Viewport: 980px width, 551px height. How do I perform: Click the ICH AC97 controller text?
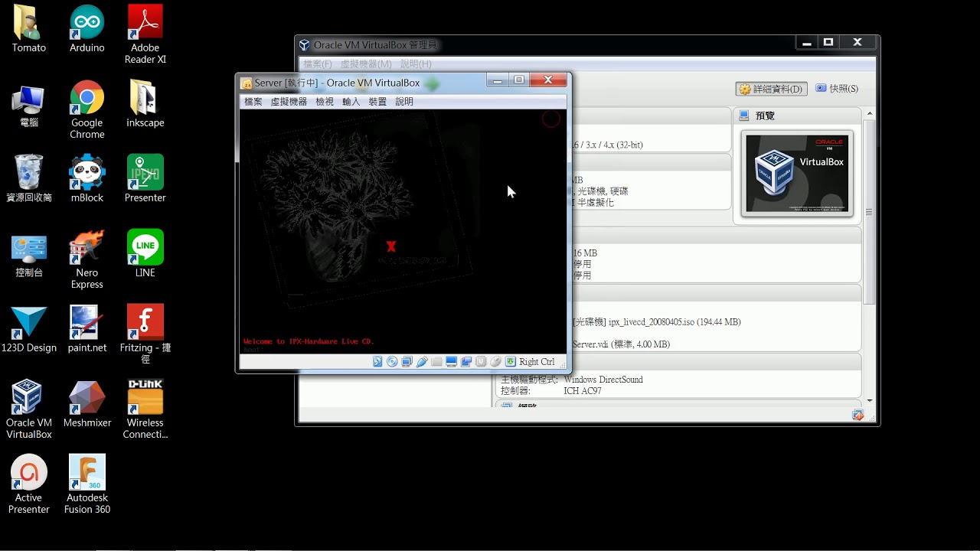(x=583, y=391)
